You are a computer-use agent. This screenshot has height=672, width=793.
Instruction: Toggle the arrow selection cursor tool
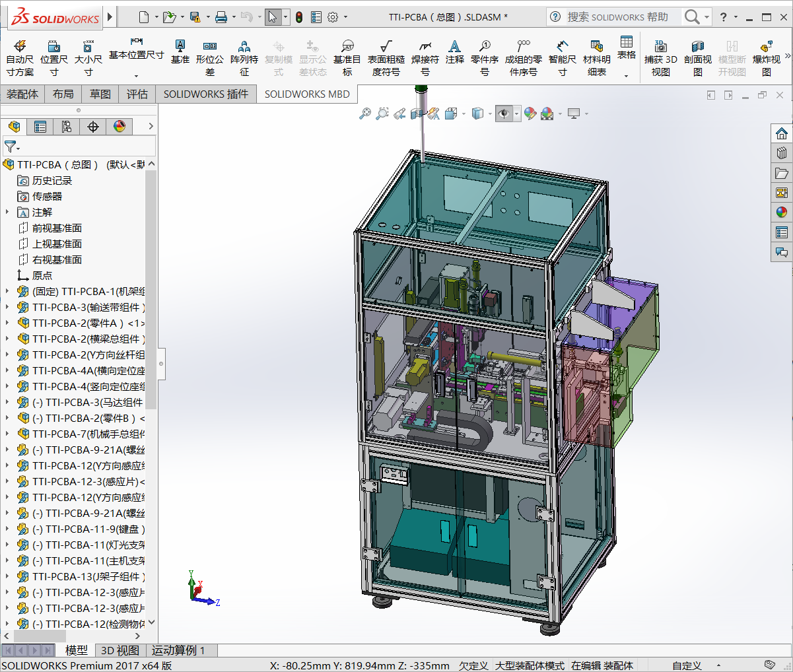pos(272,17)
